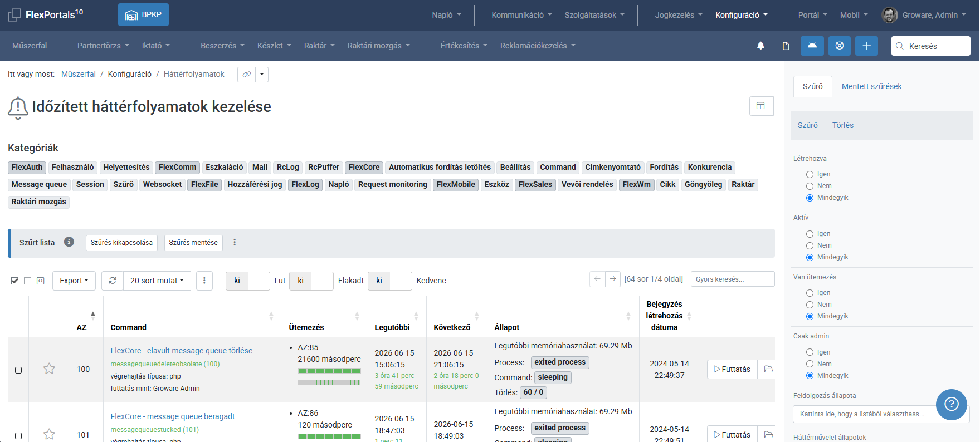Click the FlexPortals logo
This screenshot has height=442, width=980.
[x=46, y=14]
